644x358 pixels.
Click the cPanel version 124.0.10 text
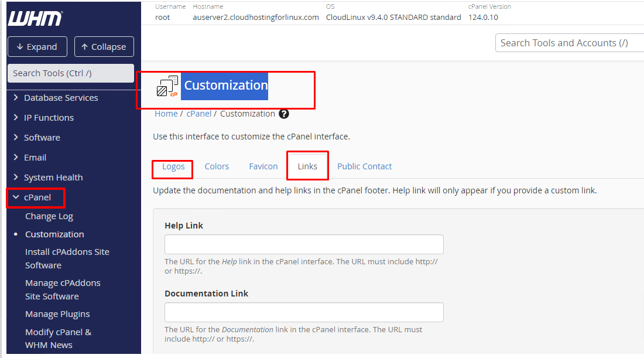click(x=483, y=17)
